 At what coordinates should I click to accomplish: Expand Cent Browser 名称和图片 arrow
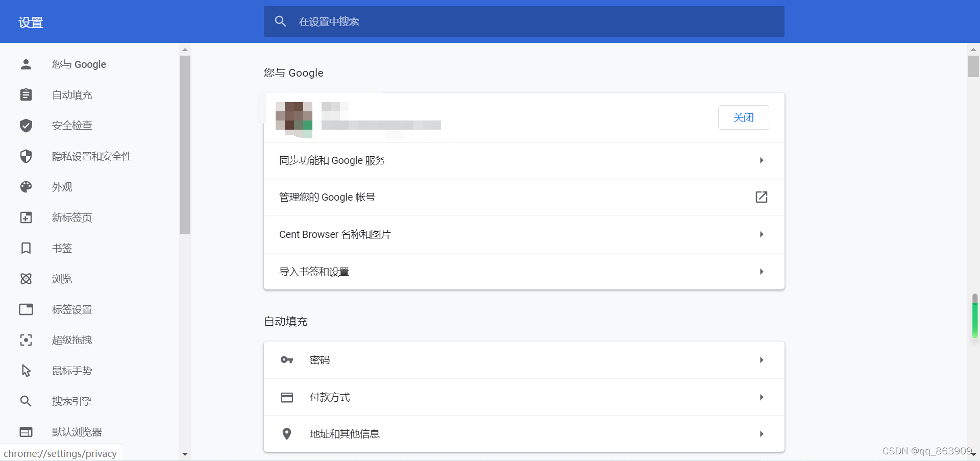[762, 234]
